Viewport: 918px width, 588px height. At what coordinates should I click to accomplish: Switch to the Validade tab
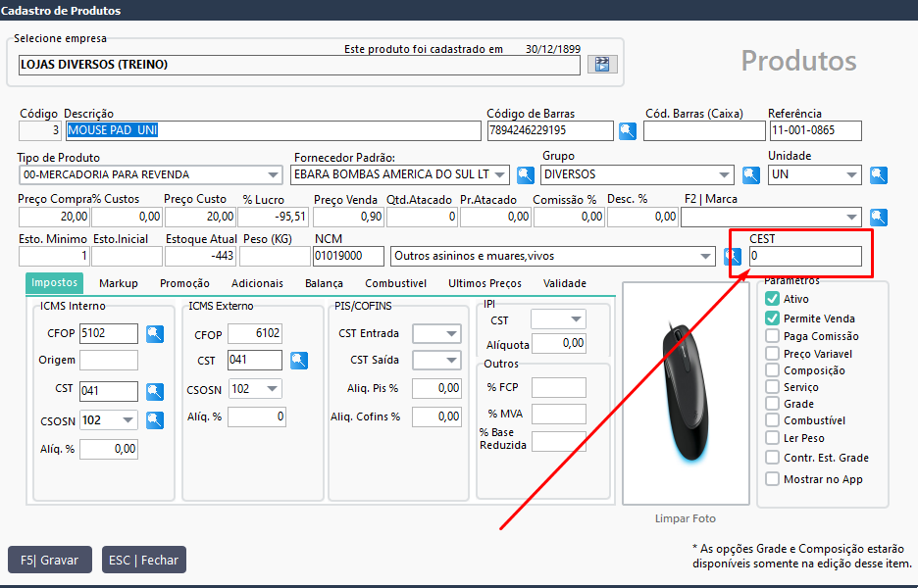(564, 284)
